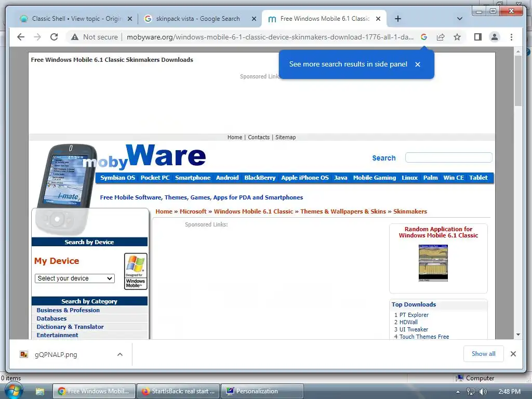
Task: Open Dictionary & Translator category
Action: (x=70, y=327)
